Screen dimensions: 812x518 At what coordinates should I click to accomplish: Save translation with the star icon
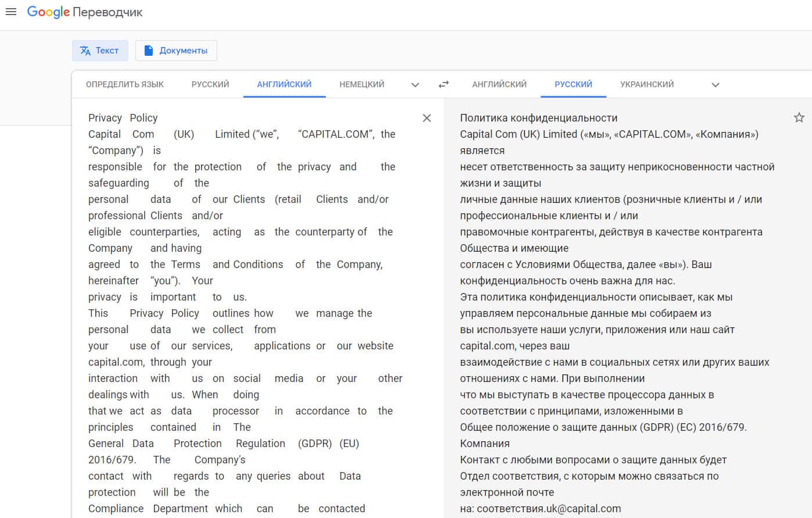click(x=799, y=117)
